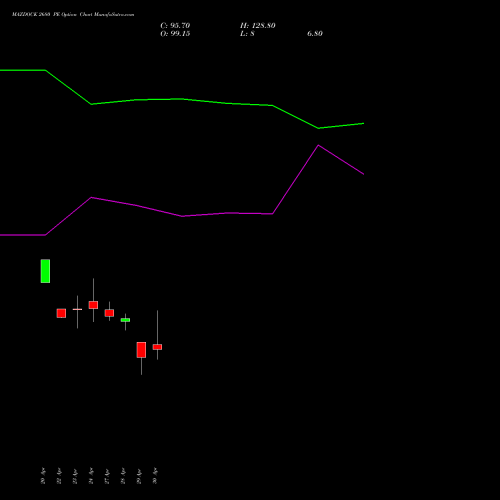Click the doji candle for 23 Apr
The width and height of the screenshot is (500, 500).
coord(77,310)
